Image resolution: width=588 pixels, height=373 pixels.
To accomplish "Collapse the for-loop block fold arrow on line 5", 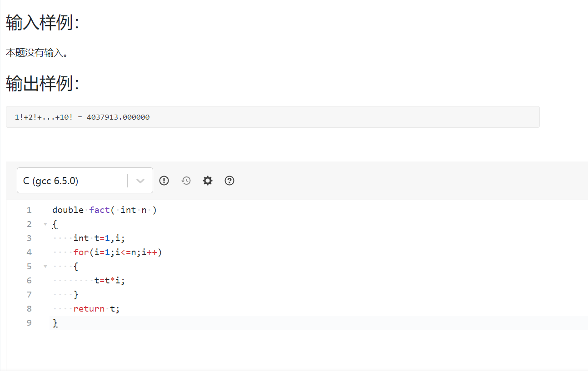I will pyautogui.click(x=45, y=267).
